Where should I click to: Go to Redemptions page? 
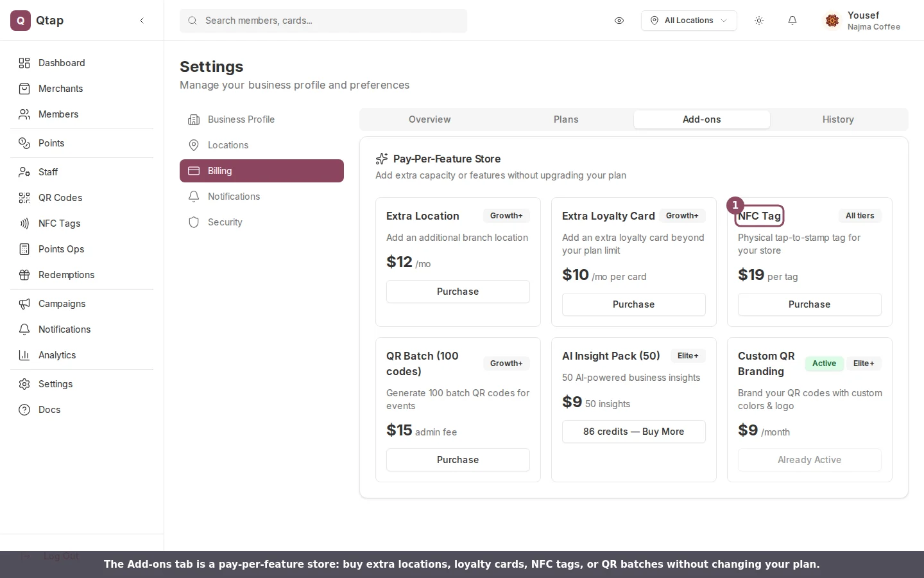[82, 275]
